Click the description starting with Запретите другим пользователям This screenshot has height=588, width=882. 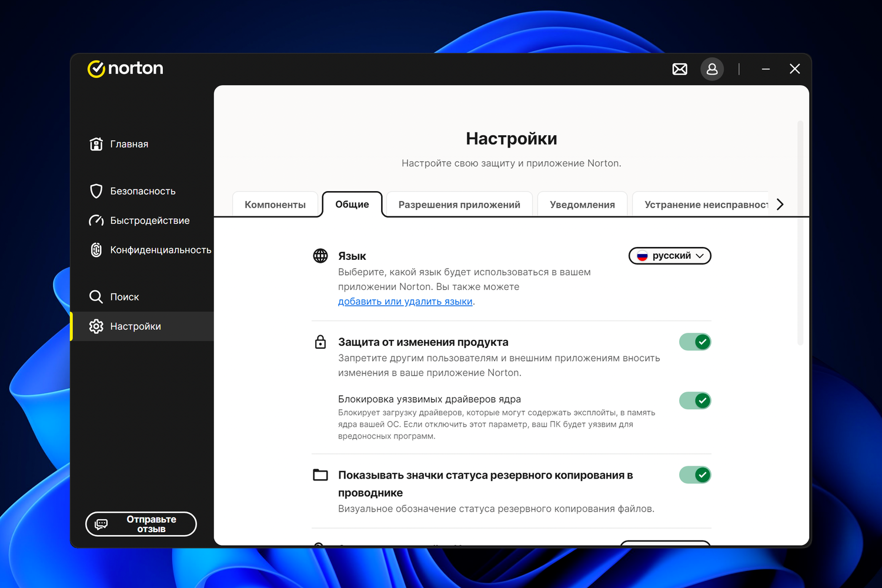pos(499,365)
